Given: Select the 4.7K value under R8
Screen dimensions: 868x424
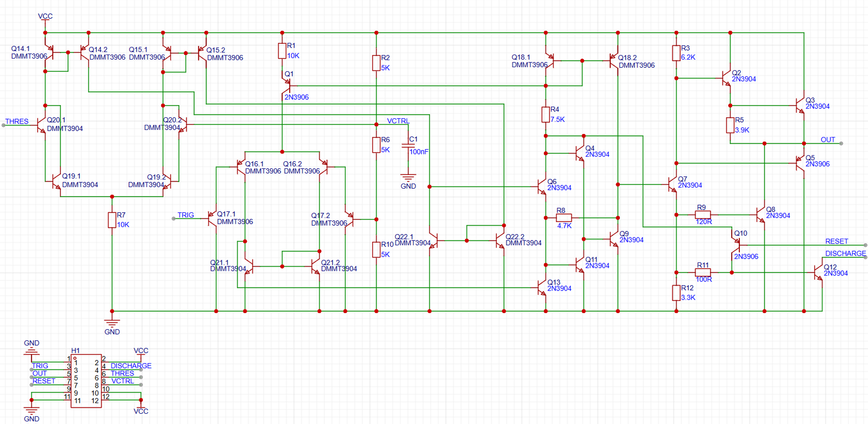Looking at the screenshot, I should coord(564,226).
